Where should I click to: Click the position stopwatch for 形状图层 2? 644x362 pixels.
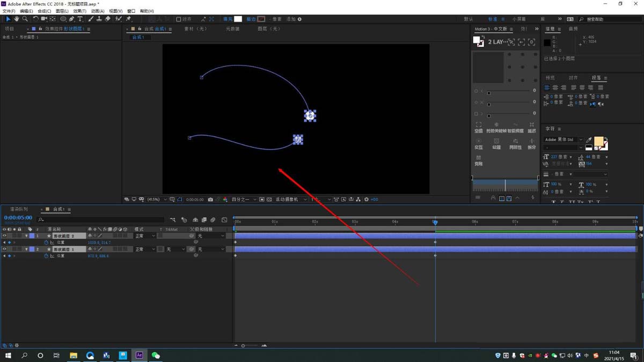46,242
